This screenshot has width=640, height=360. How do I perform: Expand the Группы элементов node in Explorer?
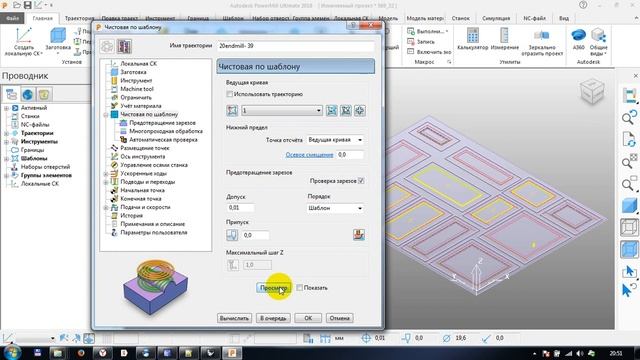point(7,175)
